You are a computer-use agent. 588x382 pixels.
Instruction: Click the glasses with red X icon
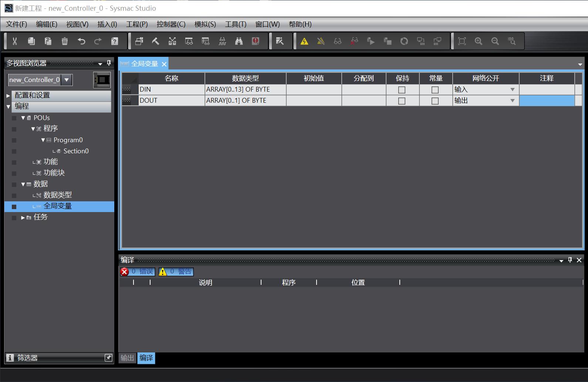[354, 41]
